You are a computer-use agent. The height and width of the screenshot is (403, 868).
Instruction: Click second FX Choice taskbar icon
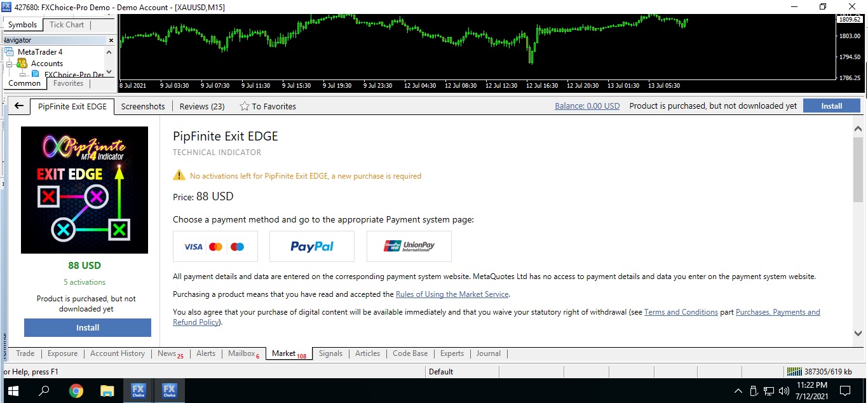click(x=169, y=391)
